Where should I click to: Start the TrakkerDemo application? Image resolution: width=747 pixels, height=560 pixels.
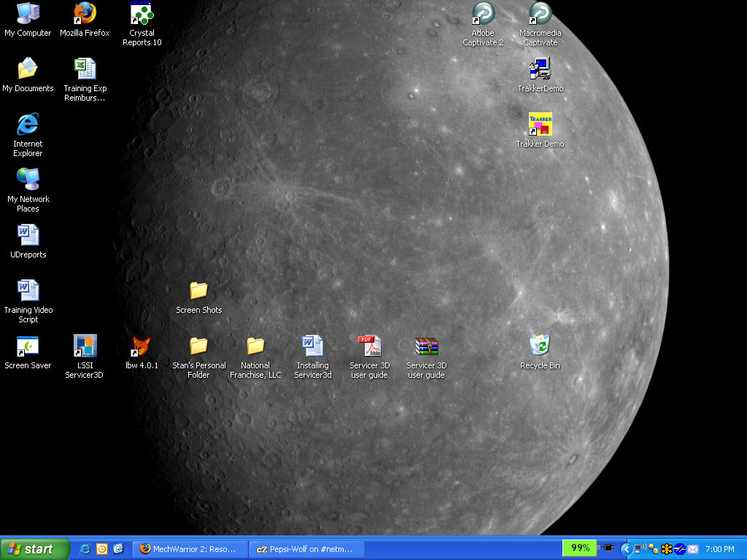(x=540, y=69)
